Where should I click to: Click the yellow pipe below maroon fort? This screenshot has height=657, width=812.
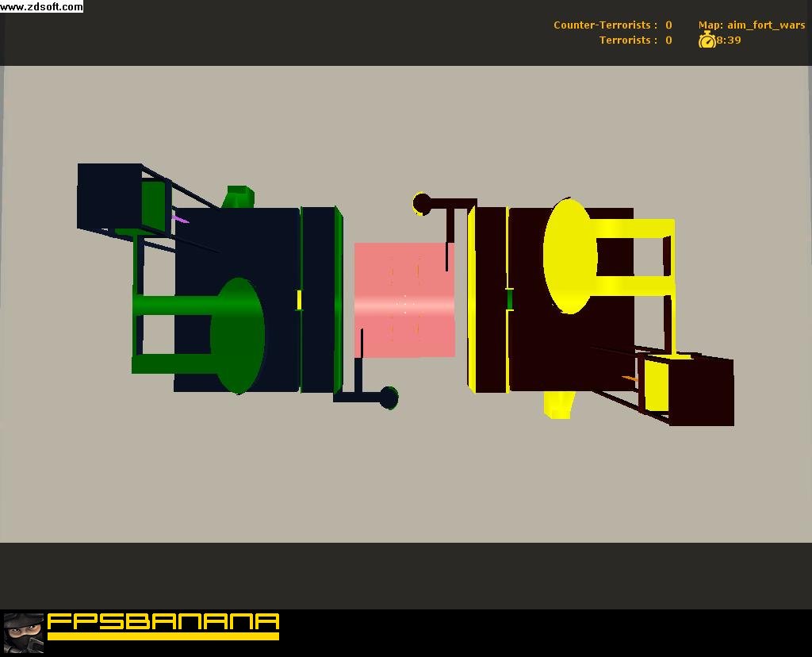[x=559, y=405]
